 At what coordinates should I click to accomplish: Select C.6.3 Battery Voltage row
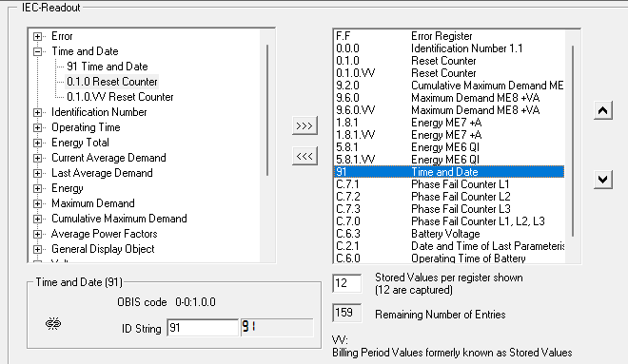448,234
